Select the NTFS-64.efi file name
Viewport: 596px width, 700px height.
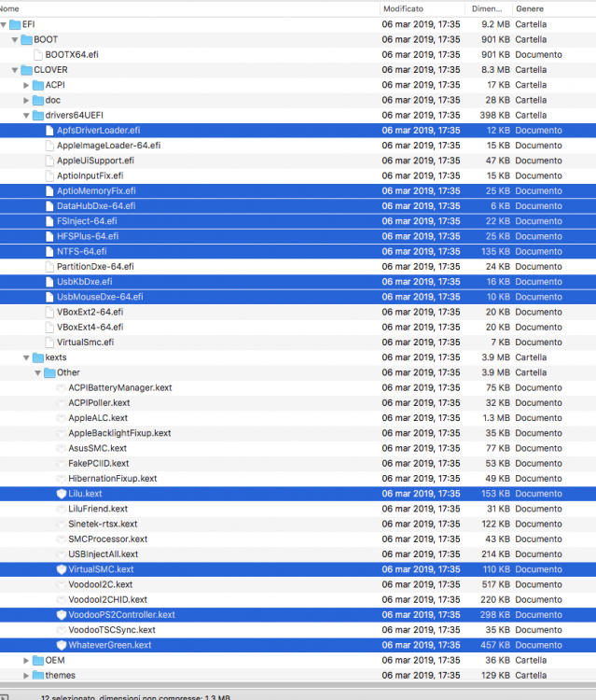pos(82,252)
